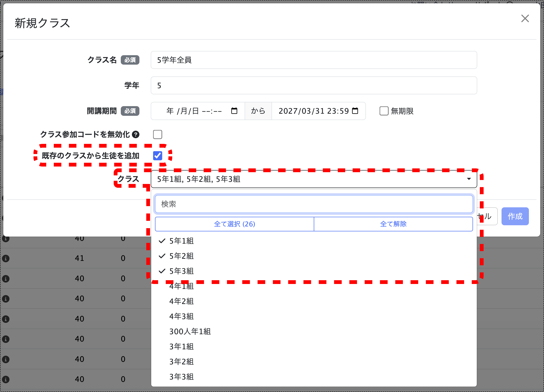The height and width of the screenshot is (392, 544).
Task: Click the クラス名 text field
Action: (x=314, y=60)
